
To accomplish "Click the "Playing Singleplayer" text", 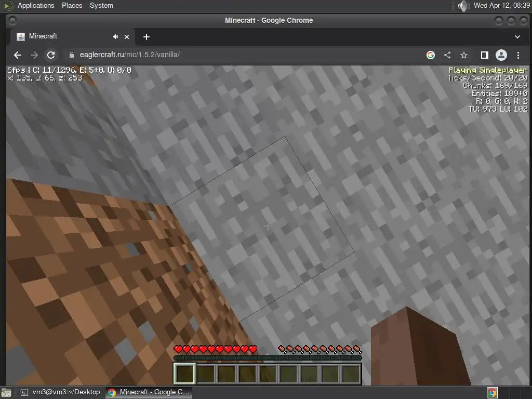I will [x=488, y=70].
